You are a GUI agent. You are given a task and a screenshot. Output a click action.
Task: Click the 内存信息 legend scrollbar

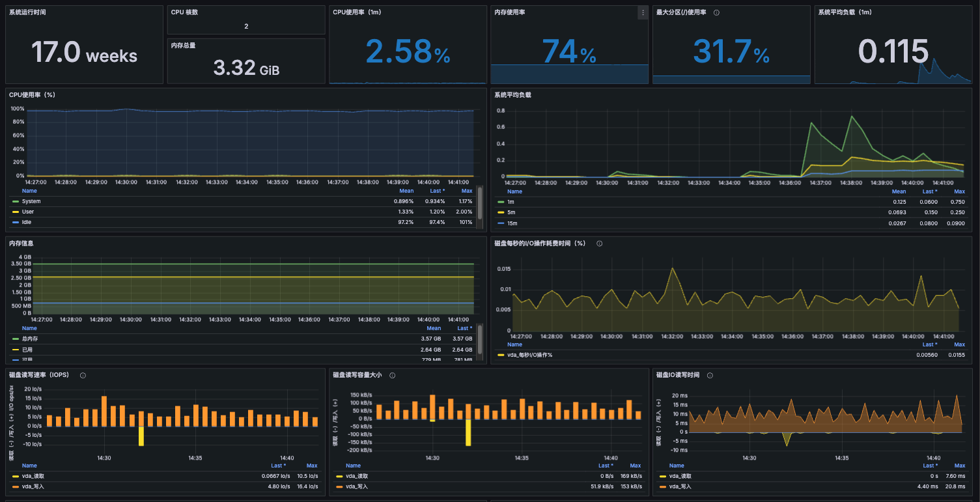tap(480, 339)
